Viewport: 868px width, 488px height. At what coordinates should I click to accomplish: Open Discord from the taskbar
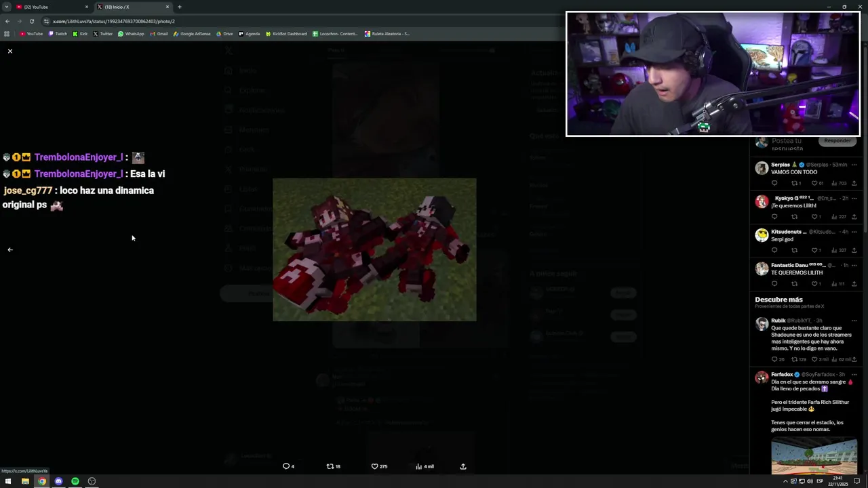[x=58, y=481]
